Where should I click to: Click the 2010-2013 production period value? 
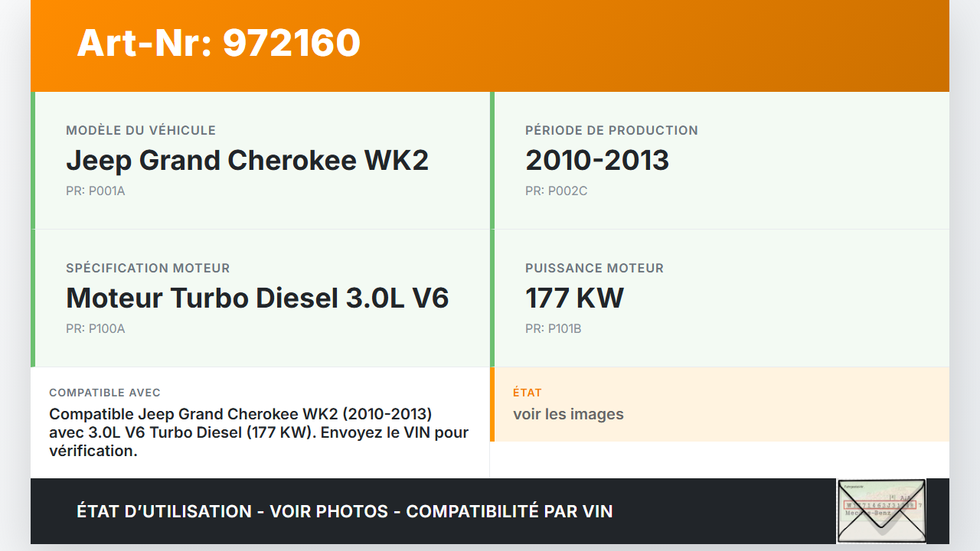tap(597, 161)
